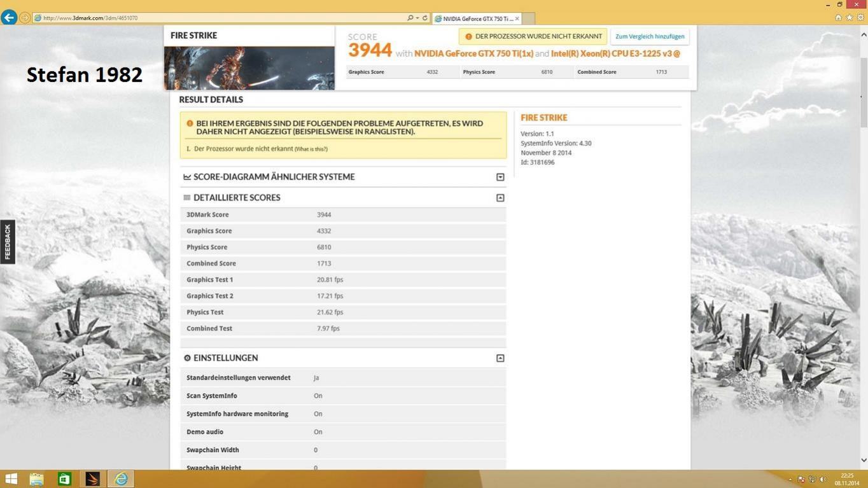Click the 'Demo audio' settings row

tap(343, 432)
